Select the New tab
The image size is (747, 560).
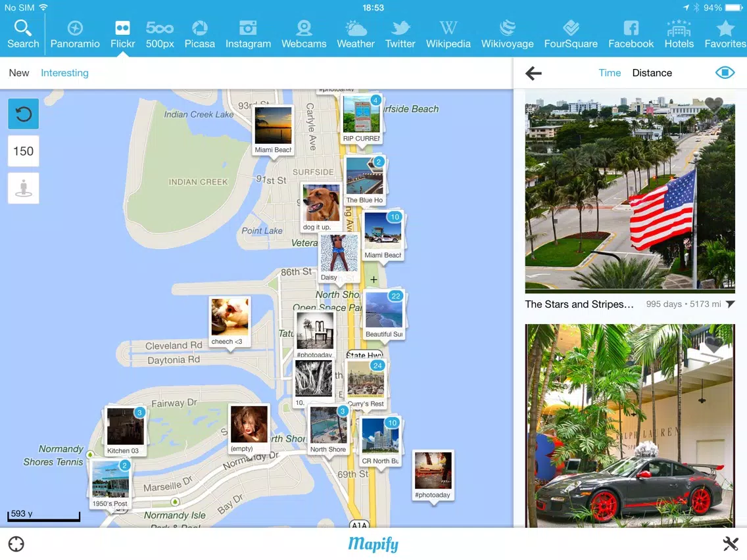(19, 73)
